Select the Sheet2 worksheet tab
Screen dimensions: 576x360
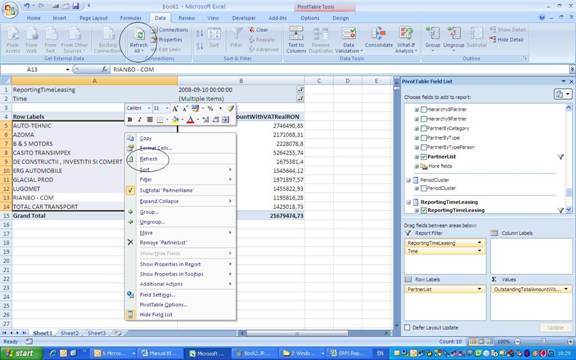click(x=69, y=333)
